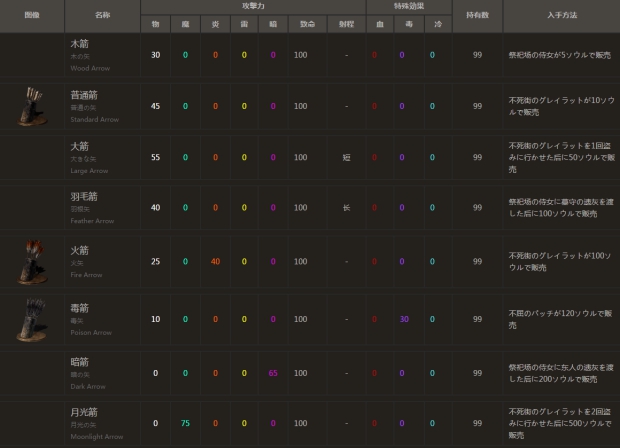Click Dark Arrow's dark damage value 65

tap(273, 372)
